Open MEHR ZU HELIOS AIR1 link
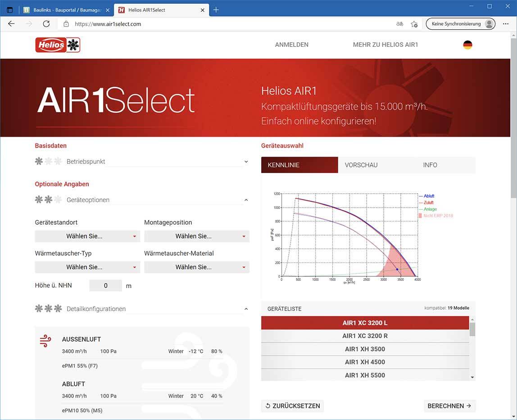The width and height of the screenshot is (517, 420). (x=385, y=45)
